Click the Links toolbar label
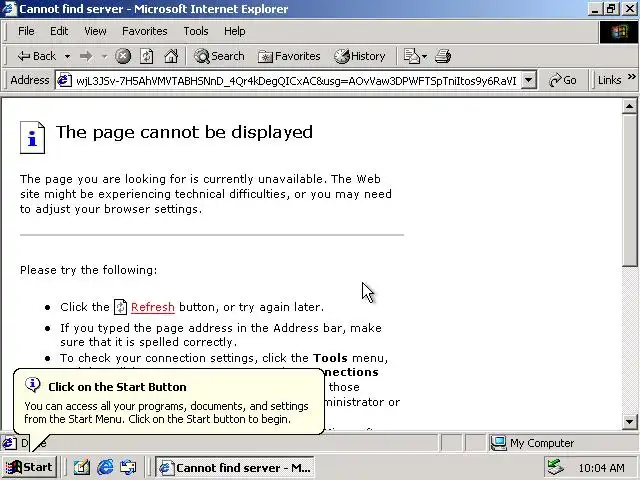The width and height of the screenshot is (640, 480). click(609, 80)
